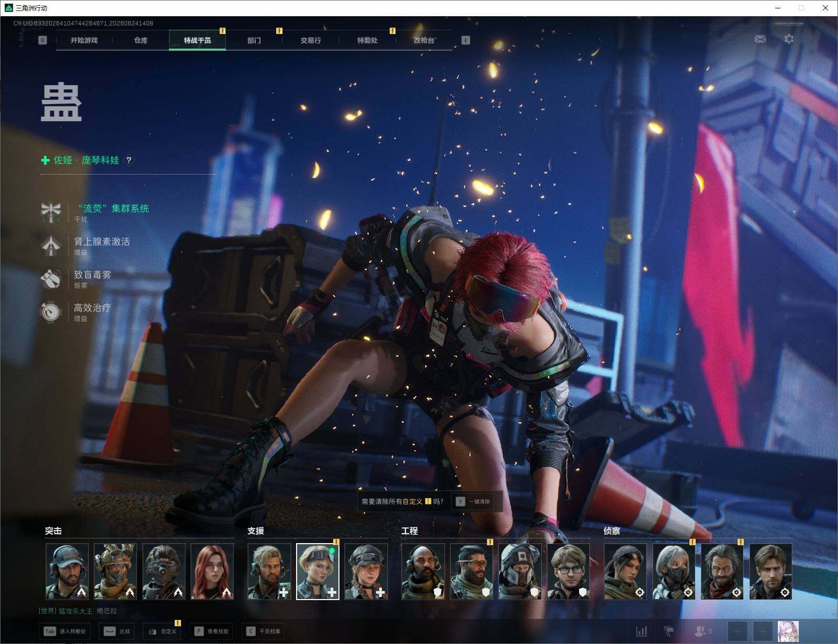Go to the 交易行 tab

pyautogui.click(x=311, y=40)
